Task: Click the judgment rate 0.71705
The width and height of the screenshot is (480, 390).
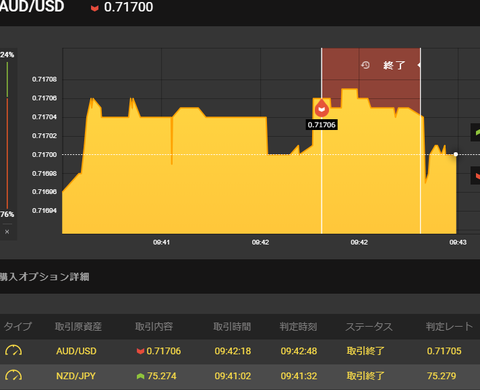Action: 444,351
